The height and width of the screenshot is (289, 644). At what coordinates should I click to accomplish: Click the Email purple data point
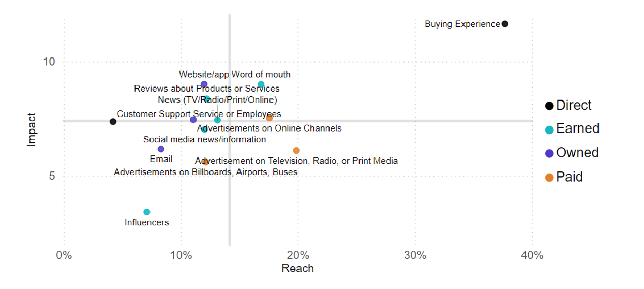(x=161, y=149)
